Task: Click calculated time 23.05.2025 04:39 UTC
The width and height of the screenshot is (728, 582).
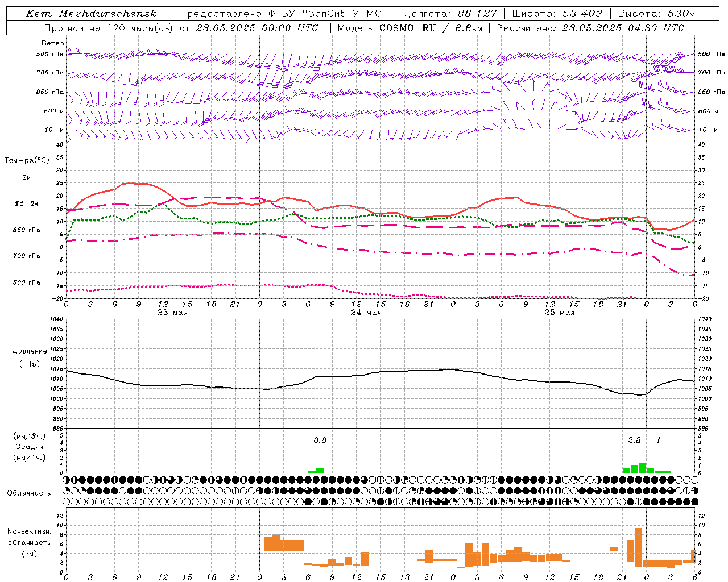Action: (623, 28)
